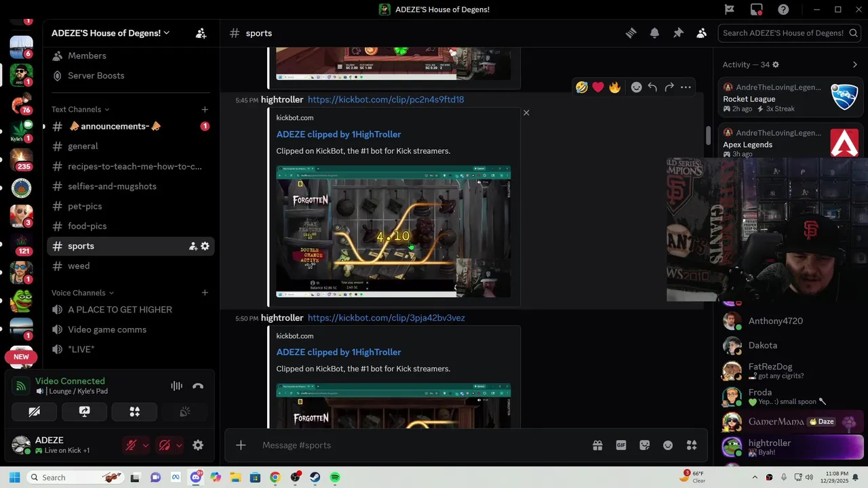This screenshot has height=488, width=868.
Task: Open notification settings bell icon
Action: (654, 33)
